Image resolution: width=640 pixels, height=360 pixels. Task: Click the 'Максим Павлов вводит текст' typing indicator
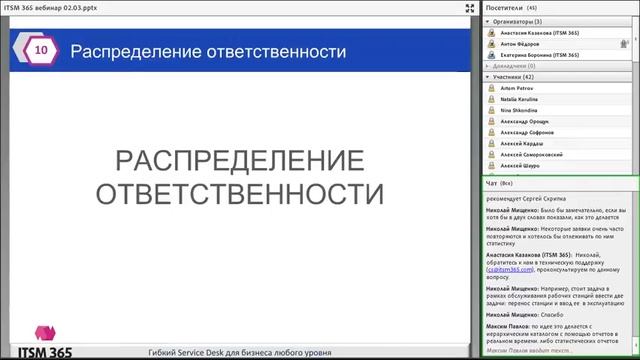click(x=529, y=350)
